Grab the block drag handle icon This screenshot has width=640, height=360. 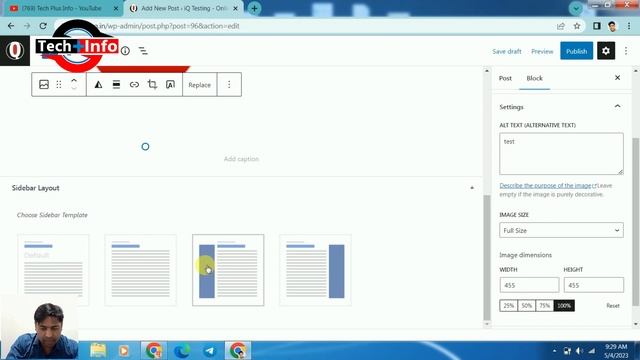pos(59,84)
